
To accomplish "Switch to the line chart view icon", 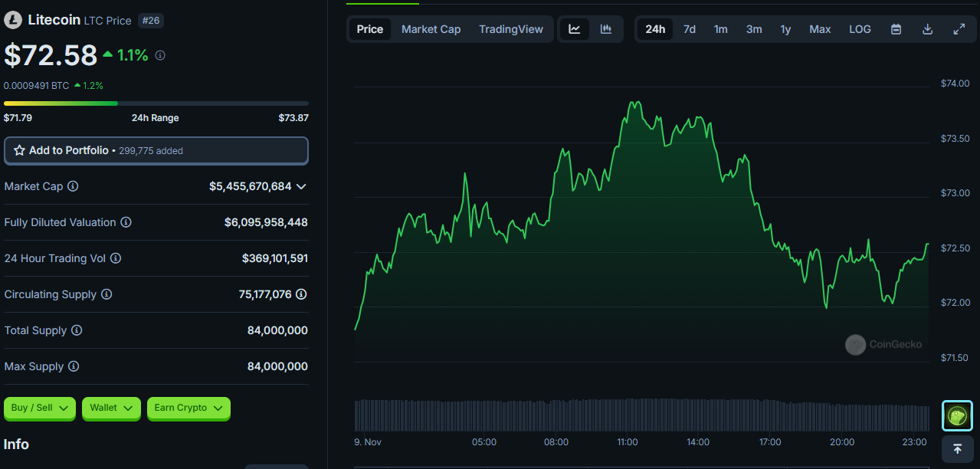I will click(x=575, y=29).
